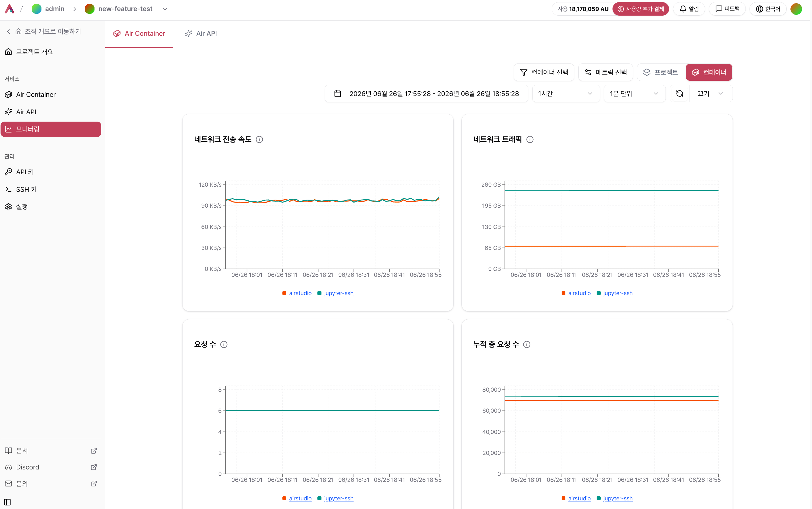Go back via 조직 개요로 이동하기
Viewport: 812px width, 509px height.
coord(44,31)
